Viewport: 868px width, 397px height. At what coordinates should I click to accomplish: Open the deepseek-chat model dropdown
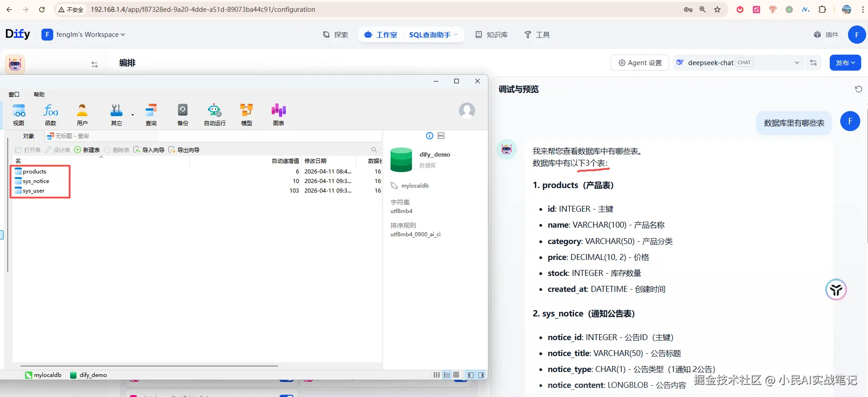(x=738, y=63)
